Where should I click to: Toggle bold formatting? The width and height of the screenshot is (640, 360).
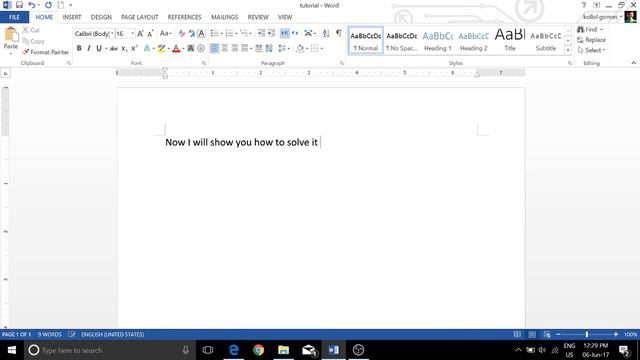[x=79, y=48]
